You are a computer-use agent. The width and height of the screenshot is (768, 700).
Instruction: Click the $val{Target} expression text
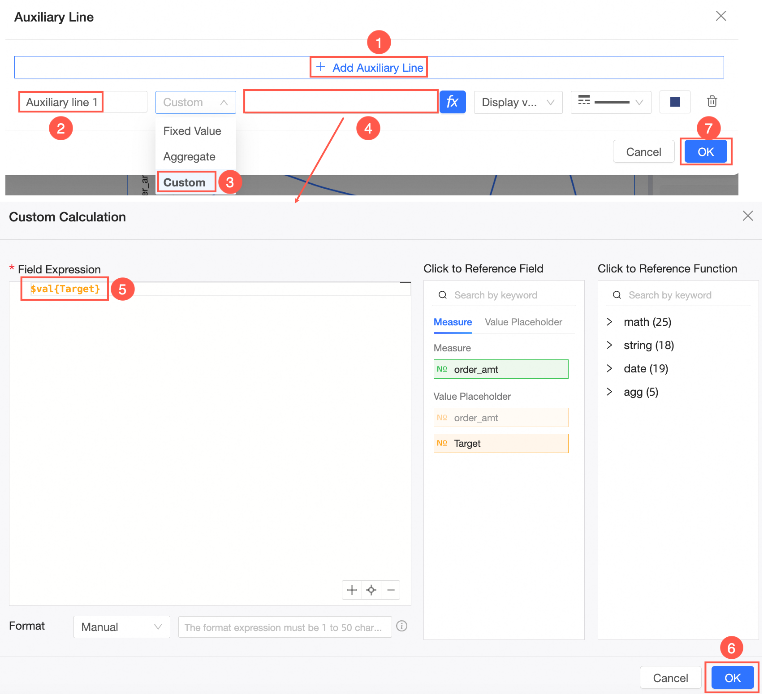click(65, 289)
